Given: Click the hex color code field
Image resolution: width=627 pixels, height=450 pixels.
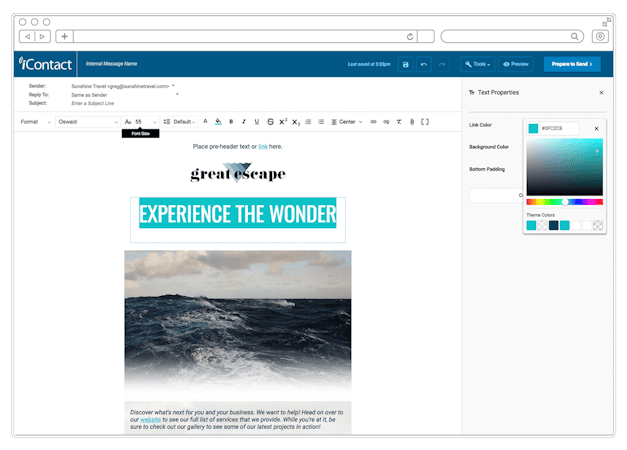Looking at the screenshot, I should [x=559, y=128].
